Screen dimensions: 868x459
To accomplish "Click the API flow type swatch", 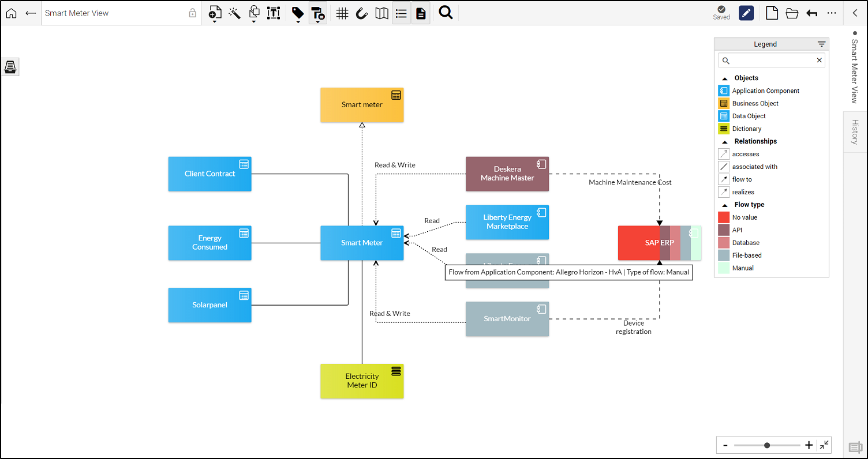I will pos(724,230).
